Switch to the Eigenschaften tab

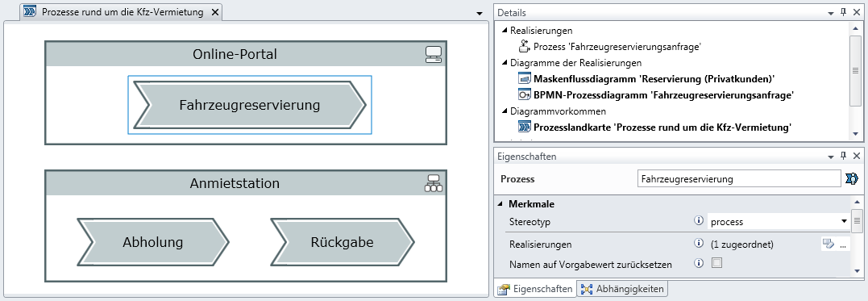(535, 289)
